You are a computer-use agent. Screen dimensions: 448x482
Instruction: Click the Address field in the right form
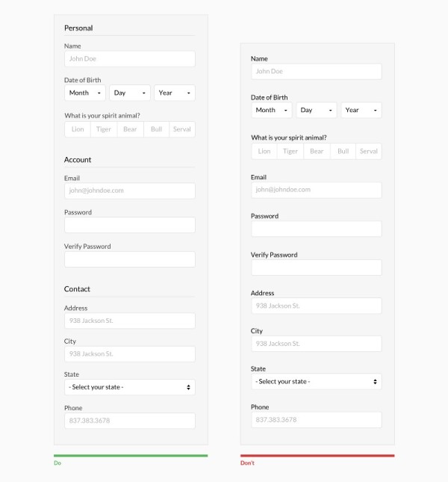pyautogui.click(x=317, y=306)
